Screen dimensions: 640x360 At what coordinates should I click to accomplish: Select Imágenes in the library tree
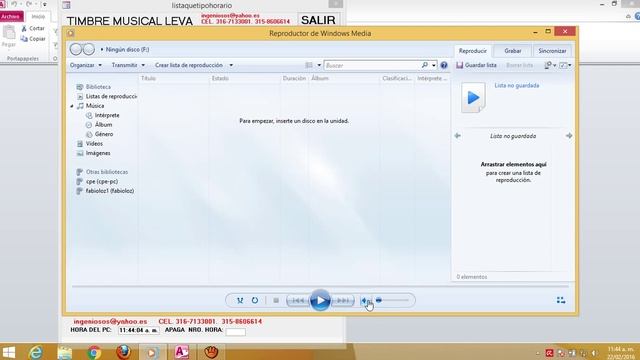(x=98, y=153)
